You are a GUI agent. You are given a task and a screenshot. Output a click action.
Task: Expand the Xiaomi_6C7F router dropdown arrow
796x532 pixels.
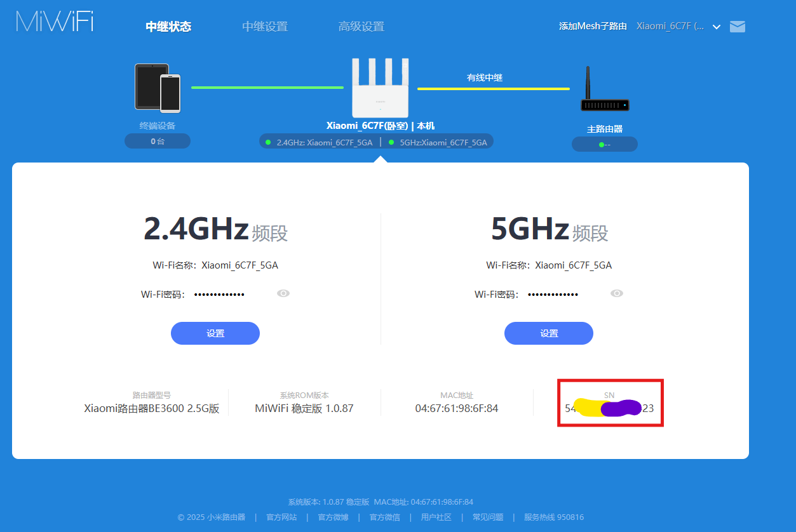[717, 27]
